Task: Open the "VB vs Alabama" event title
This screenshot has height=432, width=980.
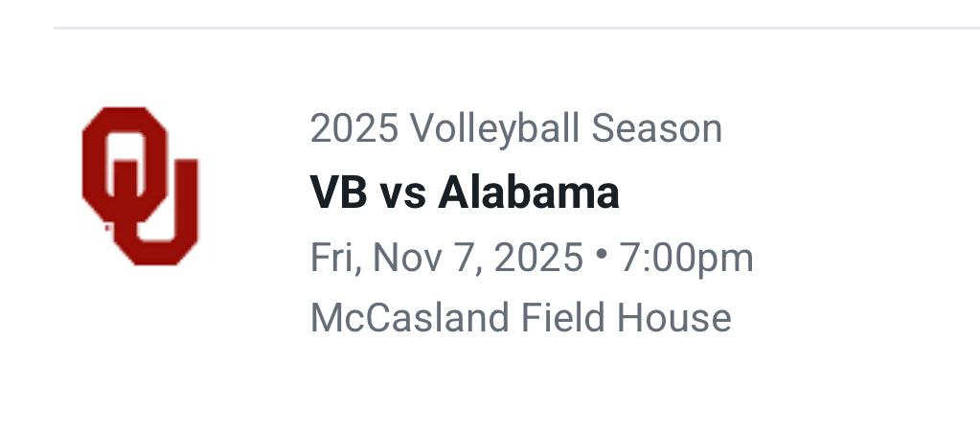Action: point(465,193)
